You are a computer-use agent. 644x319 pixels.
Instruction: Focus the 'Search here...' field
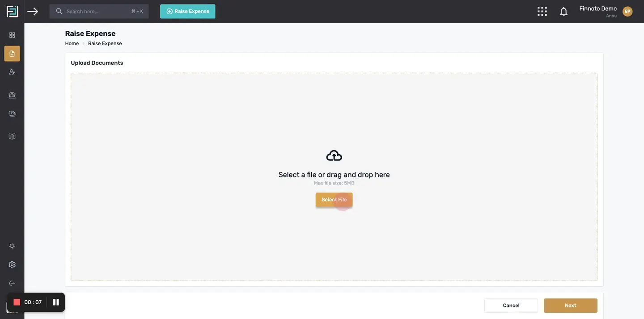[x=99, y=11]
